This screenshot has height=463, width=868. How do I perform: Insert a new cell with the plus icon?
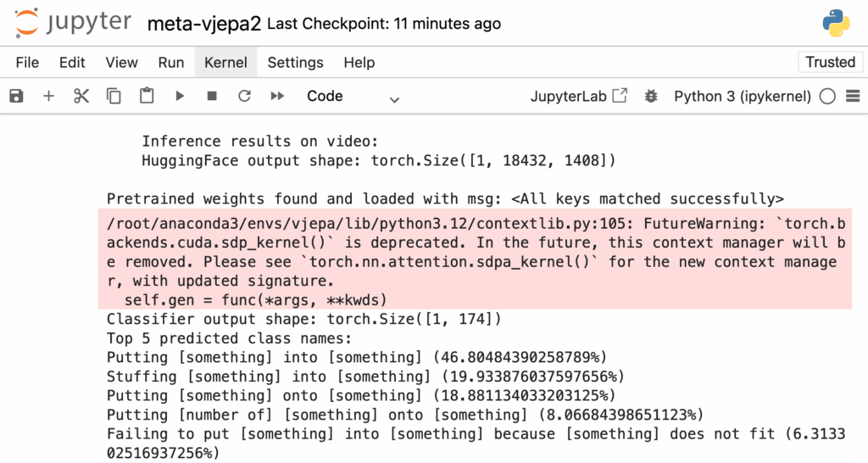(48, 96)
